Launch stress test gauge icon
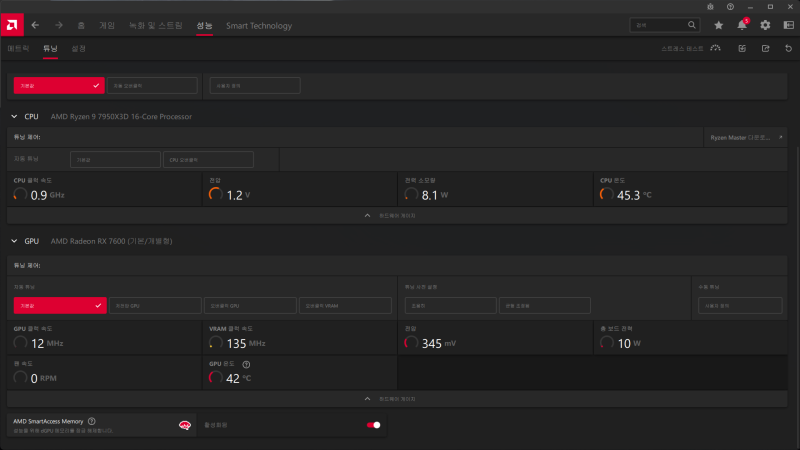 pos(715,48)
